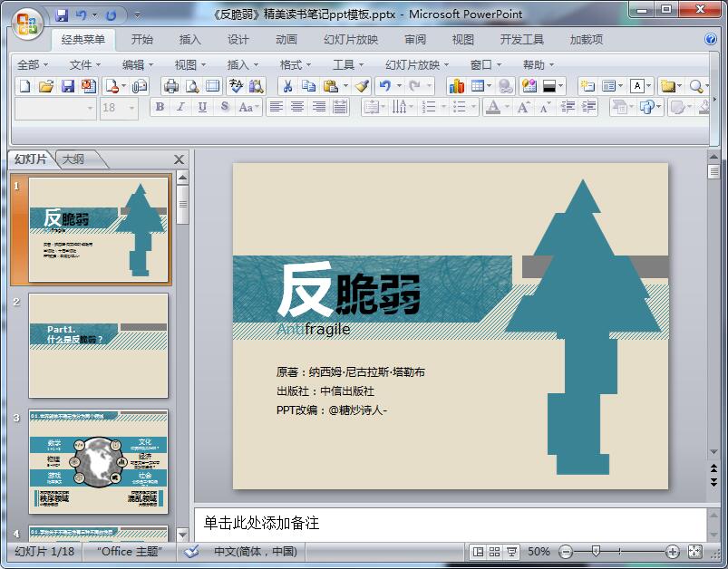
Task: Open Print Preview magnifier page icon
Action: [192, 86]
